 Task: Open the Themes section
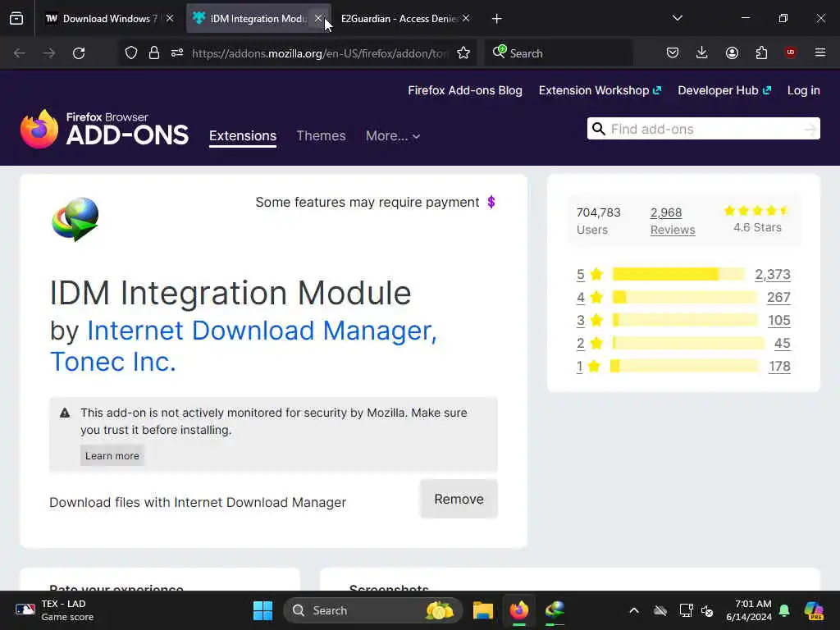point(321,135)
